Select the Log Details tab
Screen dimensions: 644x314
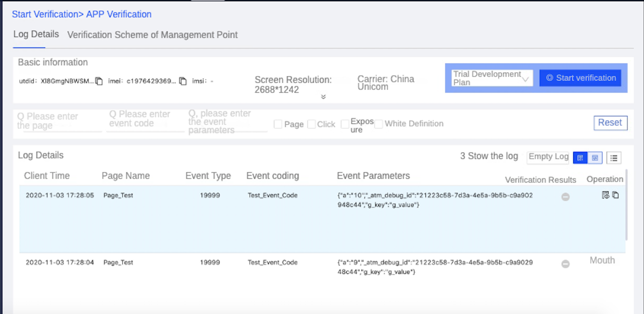tap(36, 34)
